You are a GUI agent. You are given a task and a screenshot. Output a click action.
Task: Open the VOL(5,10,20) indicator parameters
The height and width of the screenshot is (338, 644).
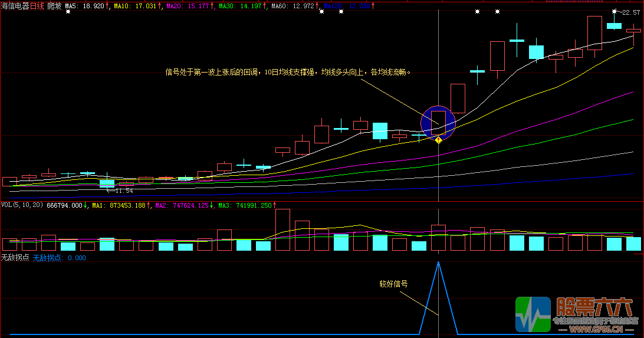[x=21, y=205]
